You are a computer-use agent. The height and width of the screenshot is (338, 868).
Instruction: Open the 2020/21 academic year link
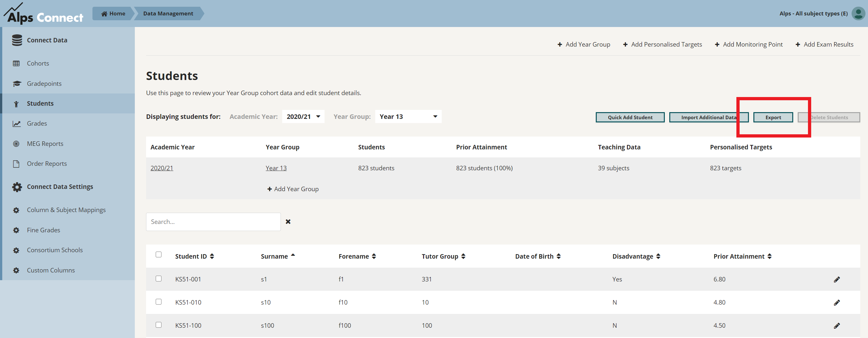coord(162,168)
